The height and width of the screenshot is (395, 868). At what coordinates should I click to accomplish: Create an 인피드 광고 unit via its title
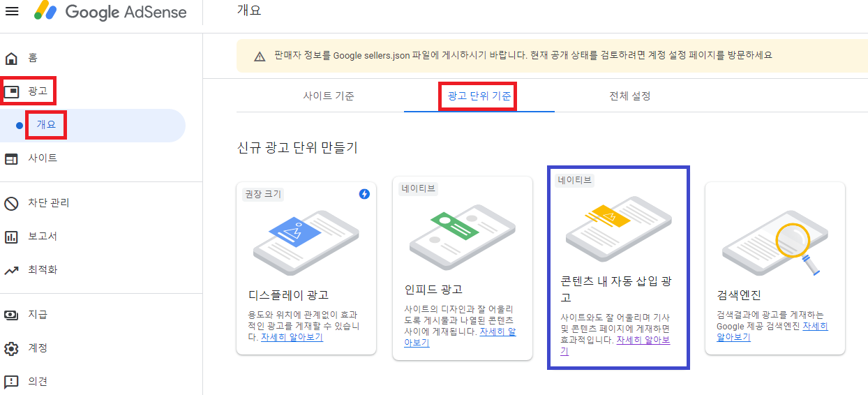click(433, 289)
